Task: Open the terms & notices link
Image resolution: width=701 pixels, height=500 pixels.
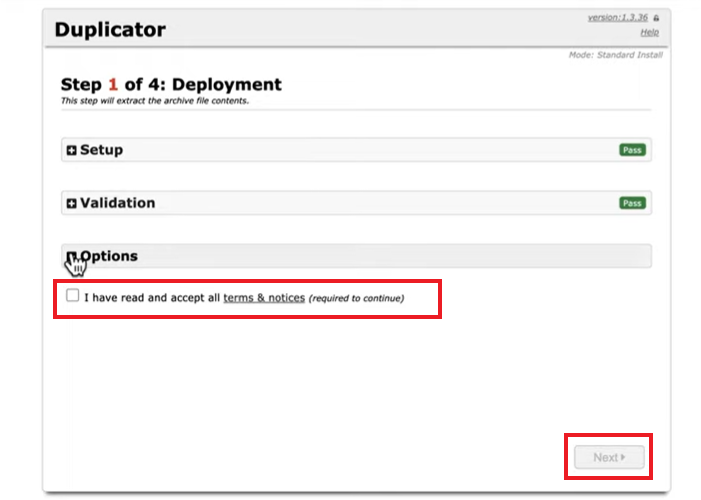Action: [x=264, y=298]
